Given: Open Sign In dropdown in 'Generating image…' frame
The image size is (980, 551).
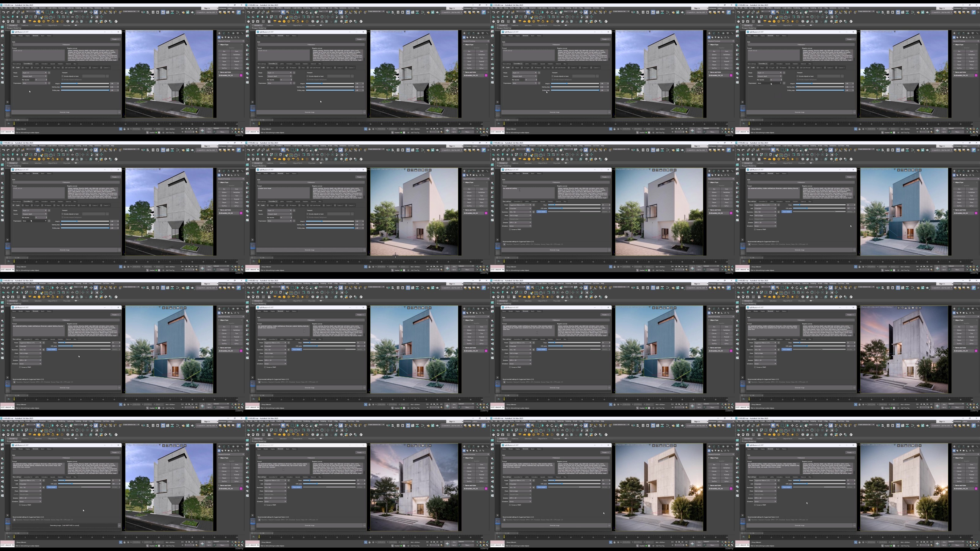Looking at the screenshot, I should click(210, 421).
